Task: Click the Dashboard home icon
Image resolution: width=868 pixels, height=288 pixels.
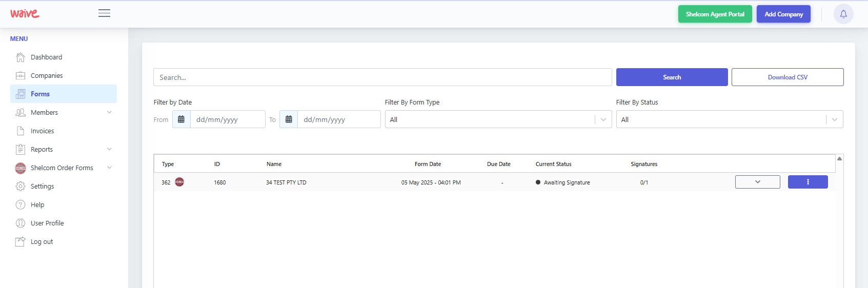Action: coord(21,57)
